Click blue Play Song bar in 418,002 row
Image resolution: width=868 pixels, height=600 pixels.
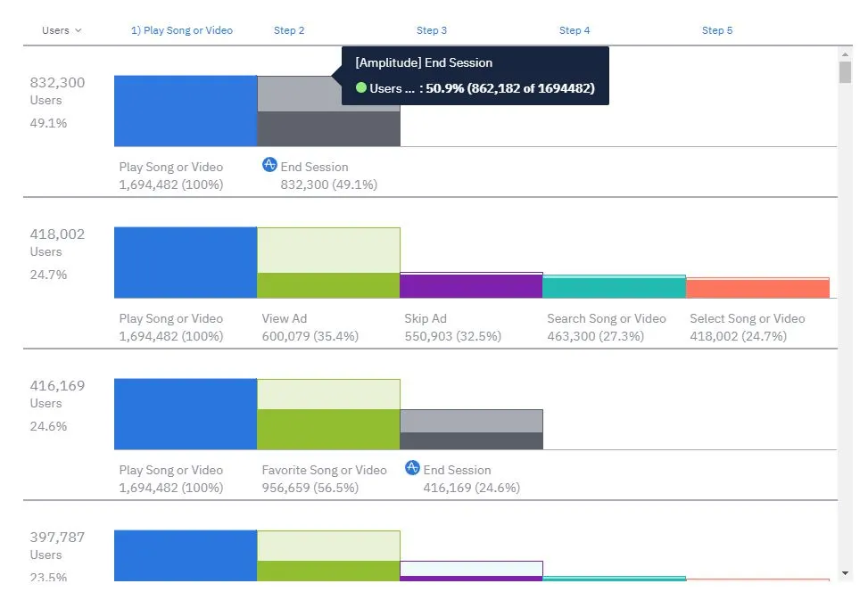186,263
